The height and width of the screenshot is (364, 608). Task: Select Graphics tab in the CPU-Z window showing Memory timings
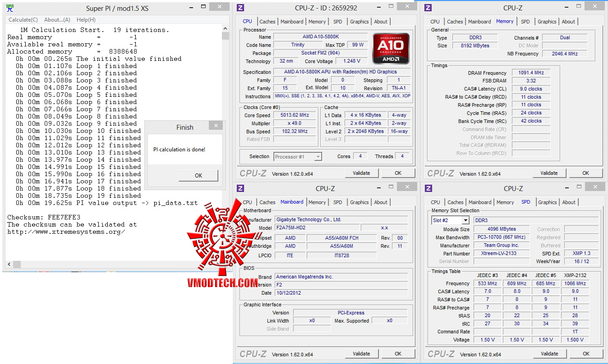(547, 22)
